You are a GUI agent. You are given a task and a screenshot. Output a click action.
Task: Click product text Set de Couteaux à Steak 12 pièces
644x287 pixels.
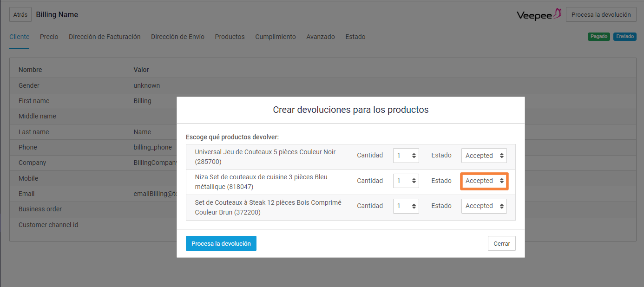(268, 207)
